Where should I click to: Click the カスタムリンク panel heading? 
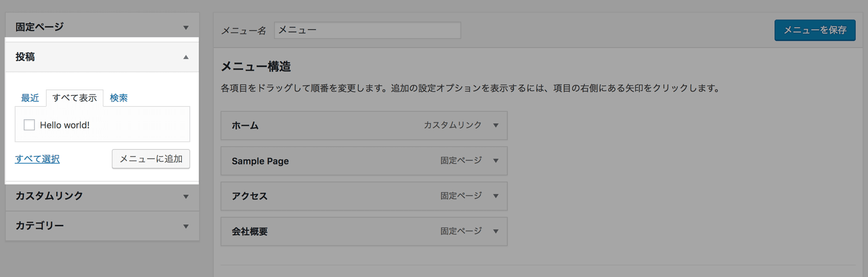(x=49, y=196)
